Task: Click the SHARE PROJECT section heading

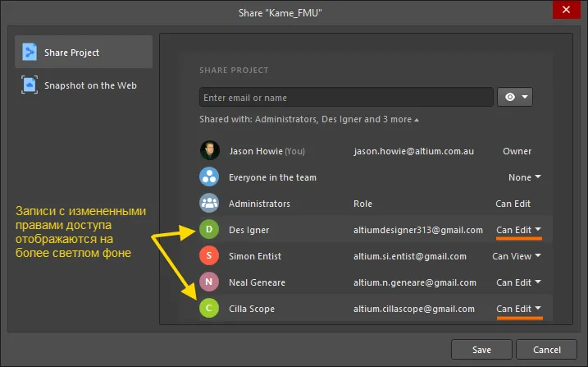Action: point(234,70)
